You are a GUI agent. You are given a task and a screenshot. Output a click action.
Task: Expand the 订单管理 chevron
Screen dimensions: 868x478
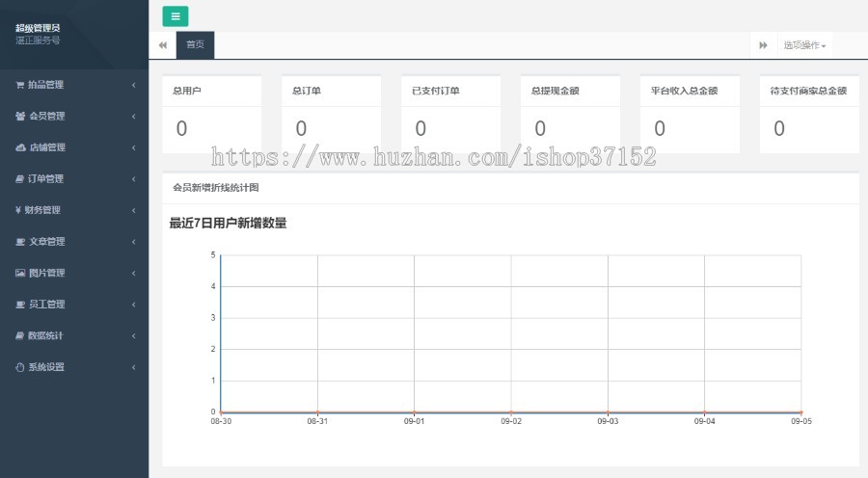133,178
